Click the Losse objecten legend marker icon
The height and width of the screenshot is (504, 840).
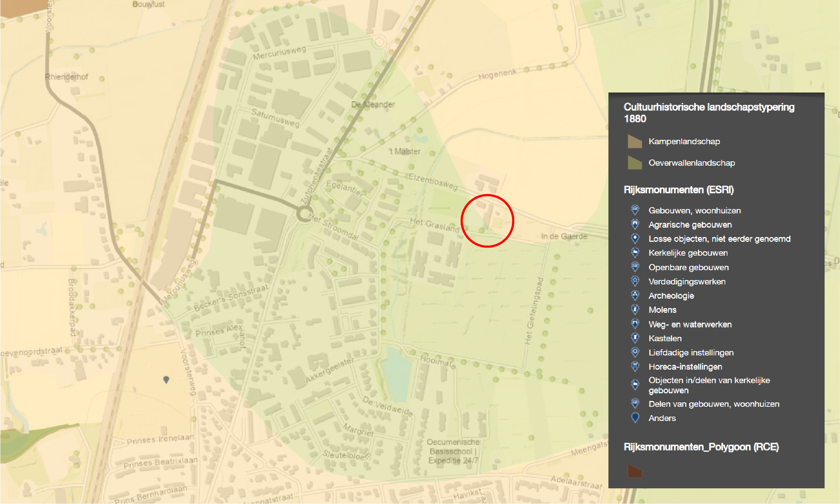click(635, 238)
